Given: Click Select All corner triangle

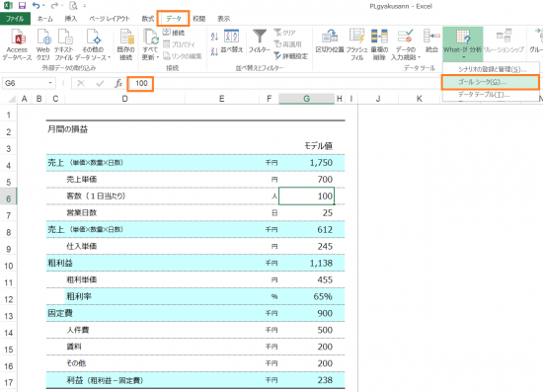Looking at the screenshot, I should [11, 99].
